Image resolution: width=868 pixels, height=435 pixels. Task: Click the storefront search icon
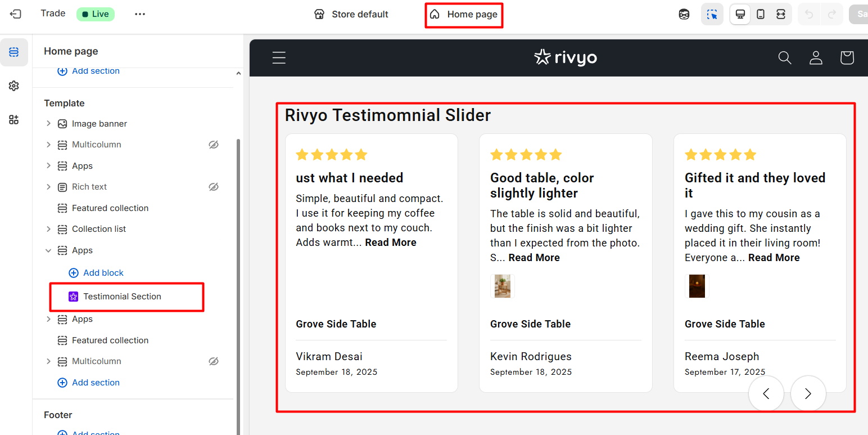point(785,58)
